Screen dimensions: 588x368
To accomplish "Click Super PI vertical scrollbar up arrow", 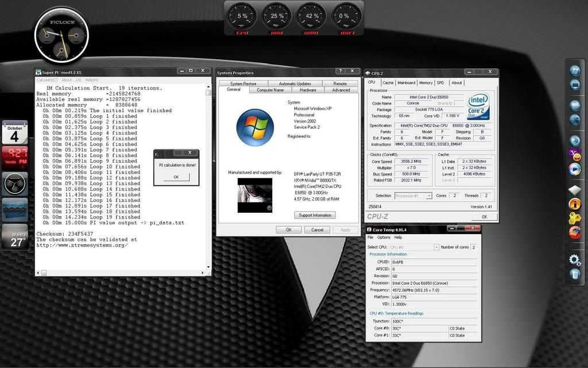I will point(208,87).
